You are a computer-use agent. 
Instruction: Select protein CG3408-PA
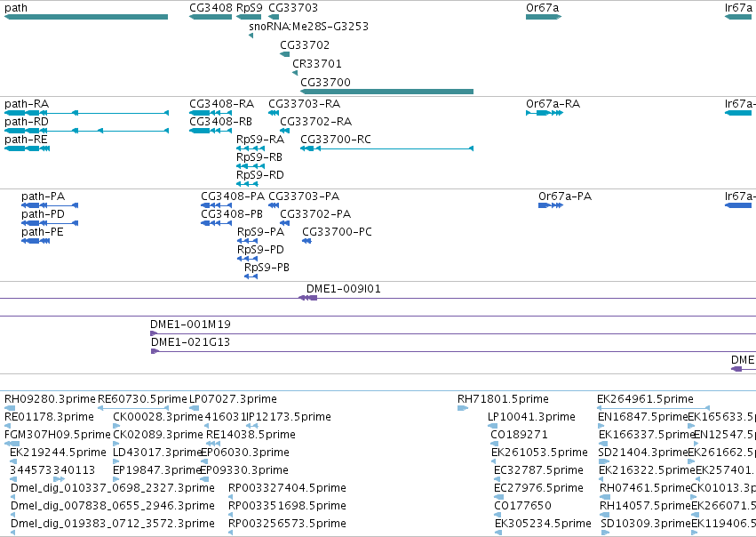coord(217,205)
